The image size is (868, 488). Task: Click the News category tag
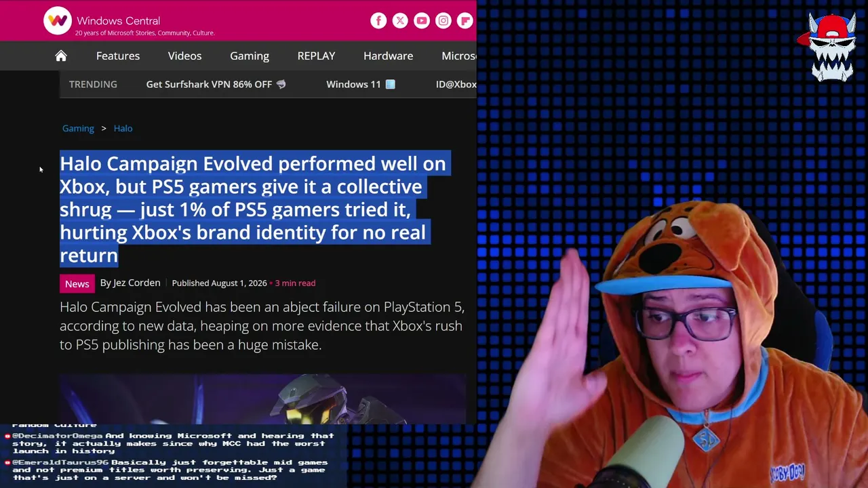tap(77, 283)
